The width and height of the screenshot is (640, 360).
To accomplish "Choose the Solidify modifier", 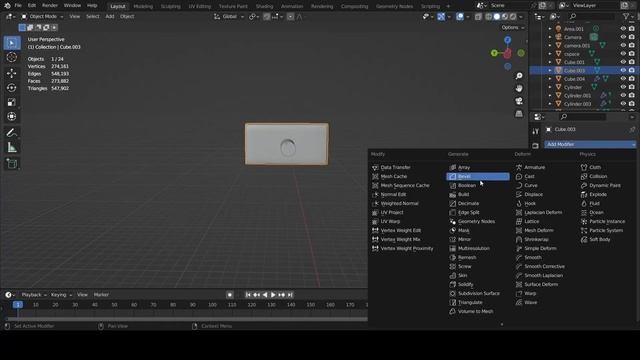I will 478,284.
